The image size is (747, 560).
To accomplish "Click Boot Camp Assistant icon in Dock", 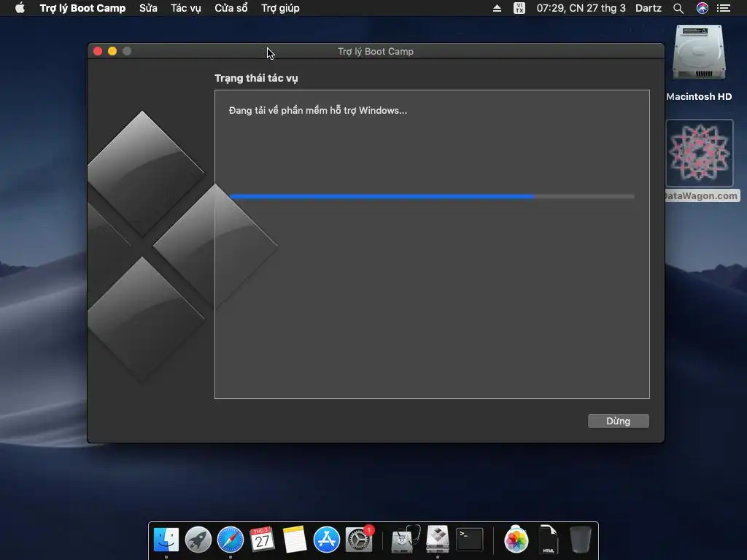I will 438,540.
